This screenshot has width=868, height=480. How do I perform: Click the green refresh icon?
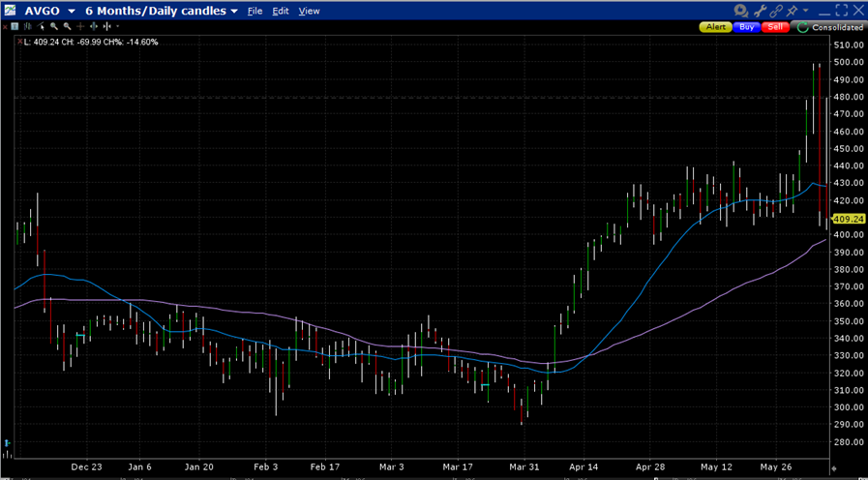(x=802, y=27)
